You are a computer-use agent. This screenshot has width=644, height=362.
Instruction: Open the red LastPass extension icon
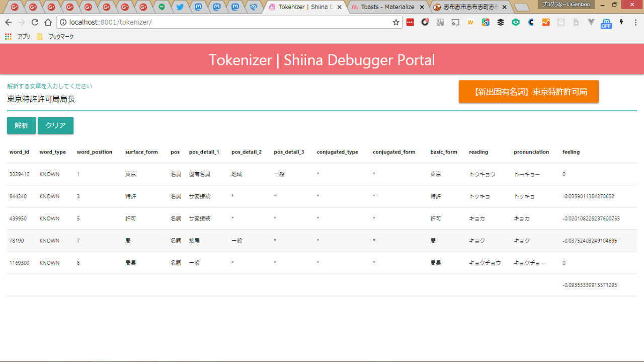pyautogui.click(x=410, y=22)
